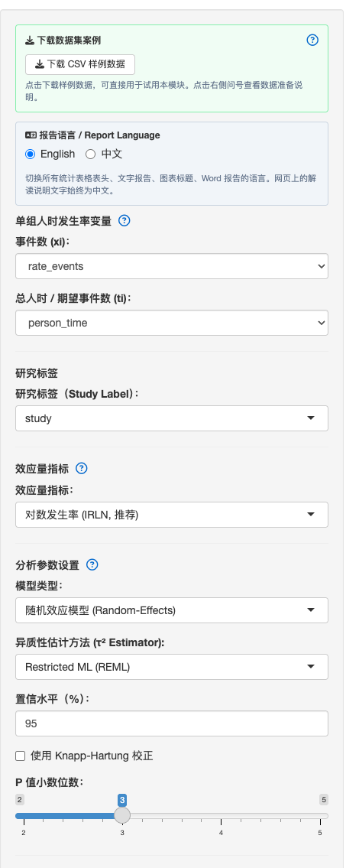The width and height of the screenshot is (359, 868).
Task: Enable Knapp-Hartung 校正 checkbox
Action: tap(21, 756)
